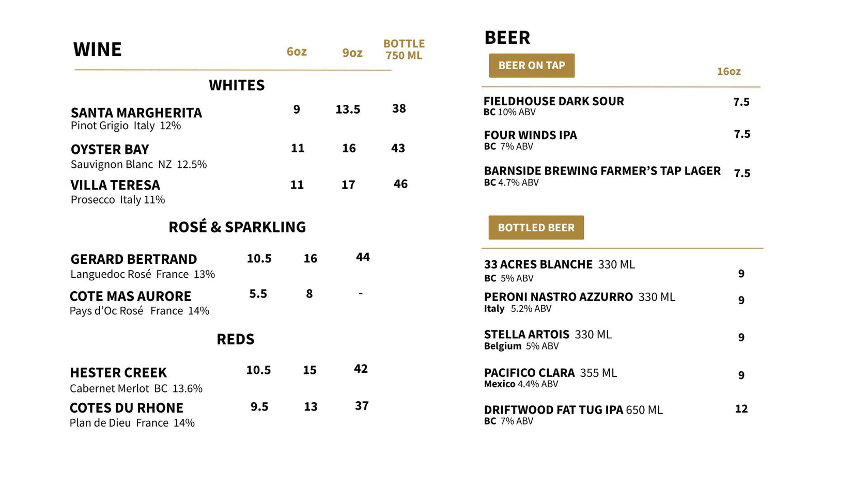868x488 pixels.
Task: Select Villa Teresa Prosecco heading
Action: coord(115,185)
